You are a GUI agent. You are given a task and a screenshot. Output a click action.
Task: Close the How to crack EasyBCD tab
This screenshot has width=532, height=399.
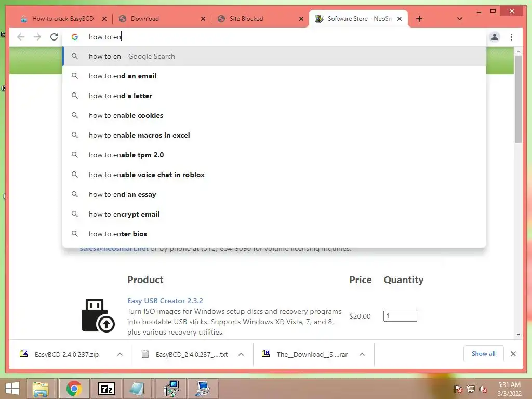pyautogui.click(x=104, y=19)
